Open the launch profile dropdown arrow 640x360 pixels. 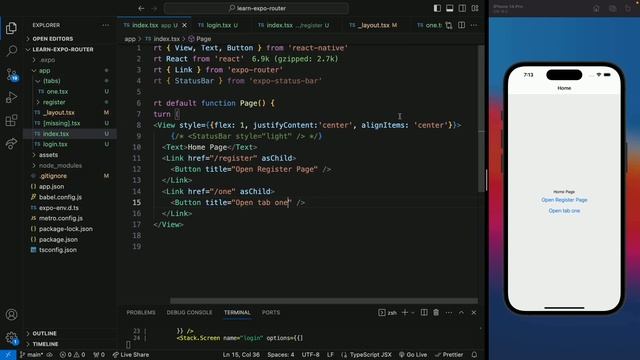click(x=413, y=312)
